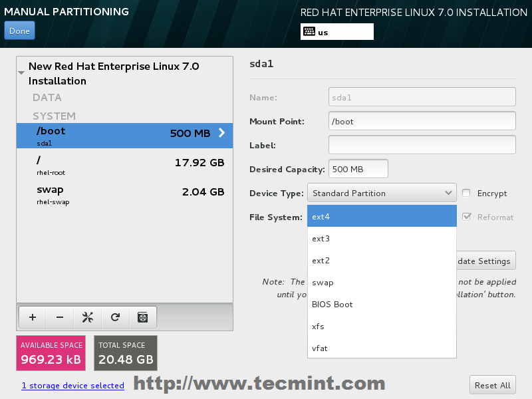Choose BIOS Boot in the file system list
The image size is (532, 399).
click(382, 305)
